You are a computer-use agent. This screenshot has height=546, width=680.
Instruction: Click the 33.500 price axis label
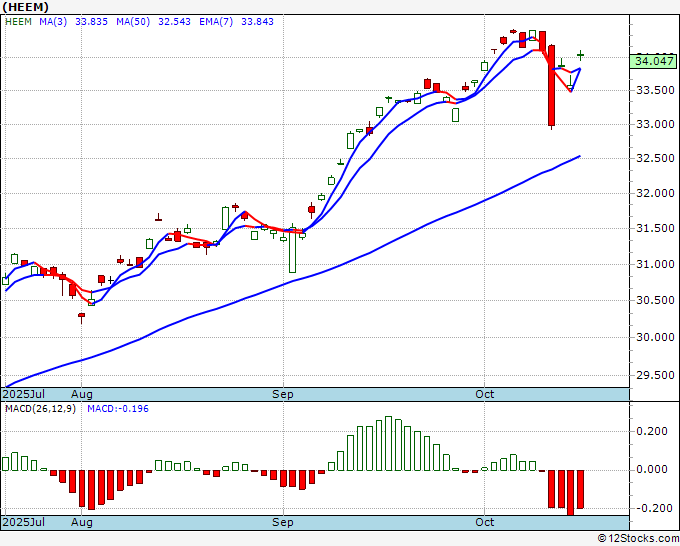coord(655,90)
